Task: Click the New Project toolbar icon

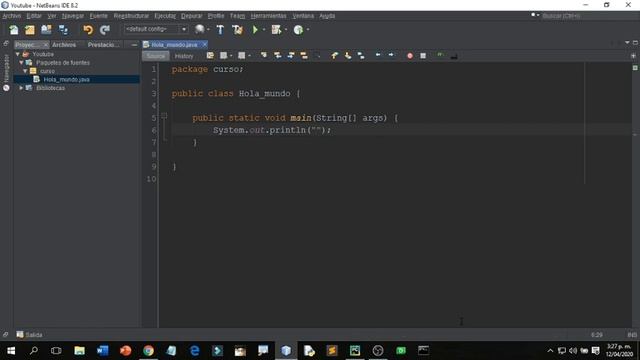Action: point(30,30)
